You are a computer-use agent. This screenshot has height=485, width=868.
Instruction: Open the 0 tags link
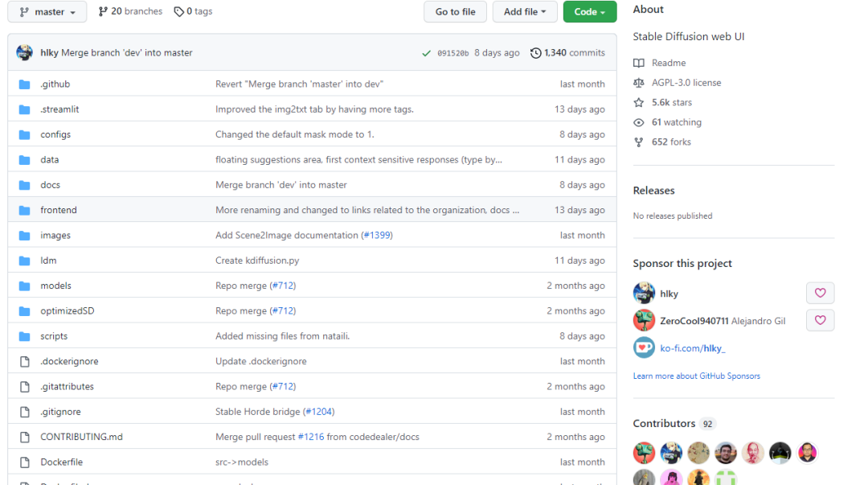click(x=193, y=11)
